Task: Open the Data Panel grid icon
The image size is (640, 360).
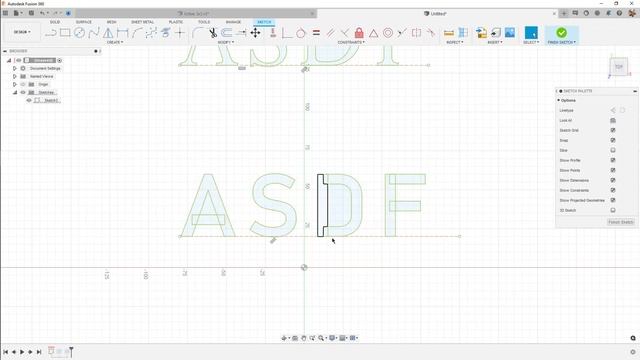Action: [5, 13]
